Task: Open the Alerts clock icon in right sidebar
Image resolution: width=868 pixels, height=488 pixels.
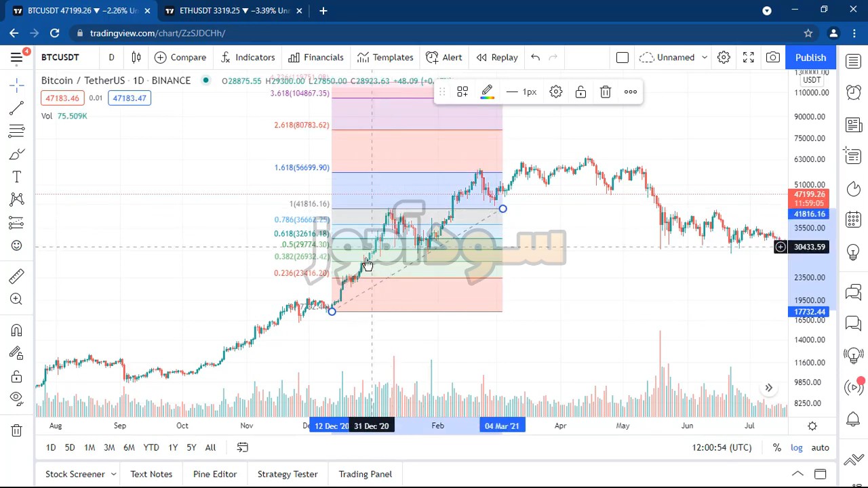Action: (x=854, y=93)
